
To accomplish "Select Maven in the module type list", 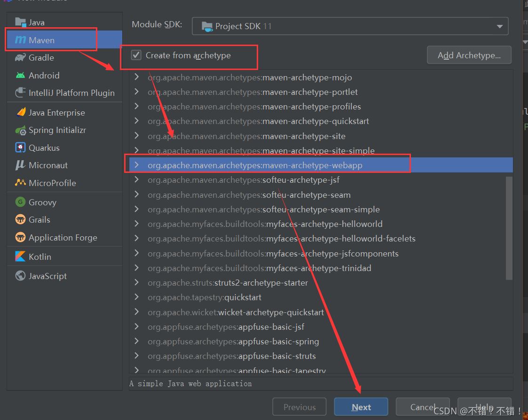I will point(64,40).
